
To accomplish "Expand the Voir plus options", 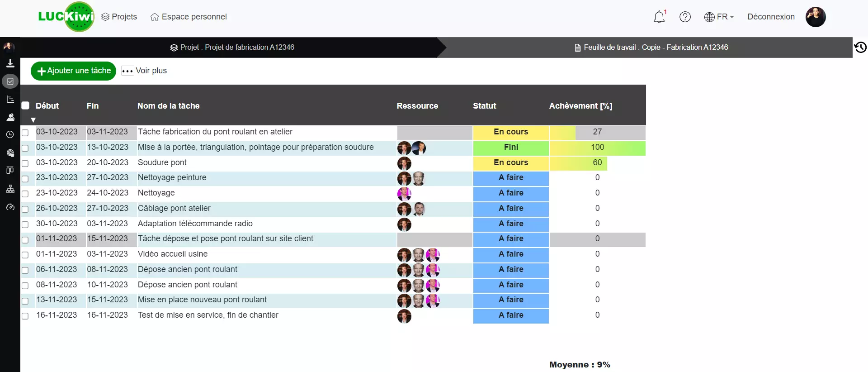I will pos(144,71).
